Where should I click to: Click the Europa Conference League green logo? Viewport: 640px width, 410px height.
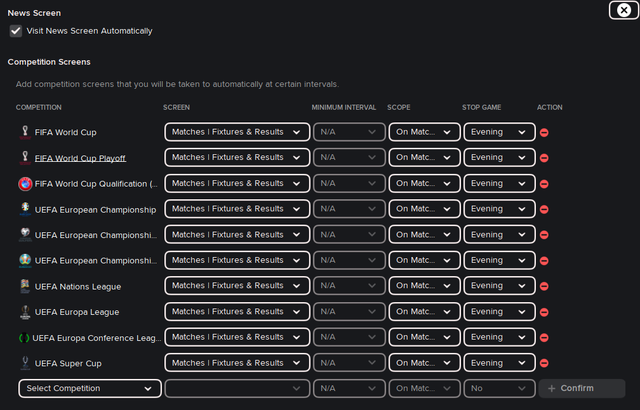24,338
